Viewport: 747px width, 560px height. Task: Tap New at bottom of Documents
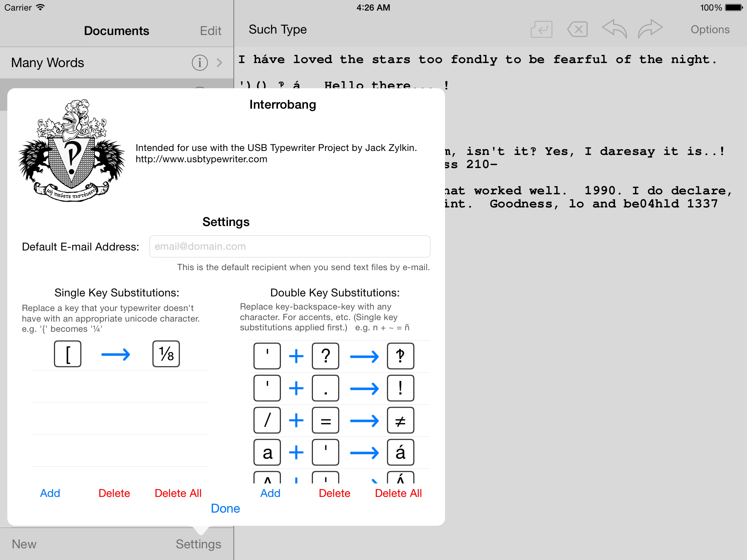pos(24,544)
